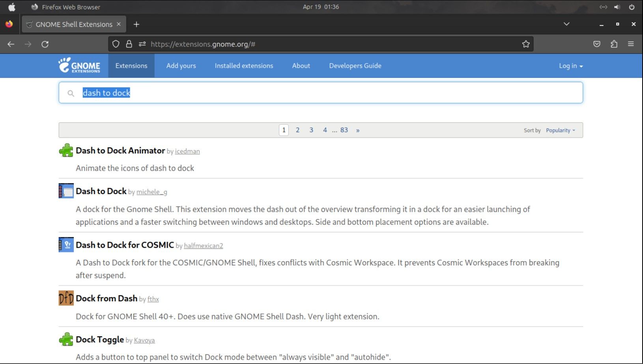Bookmark this page with the star icon

coord(525,44)
